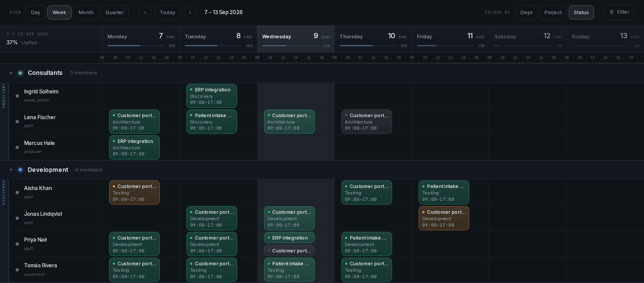Open Priya Nair's Tuesday Customer portal shift
The image size is (644, 283).
[x=212, y=244]
